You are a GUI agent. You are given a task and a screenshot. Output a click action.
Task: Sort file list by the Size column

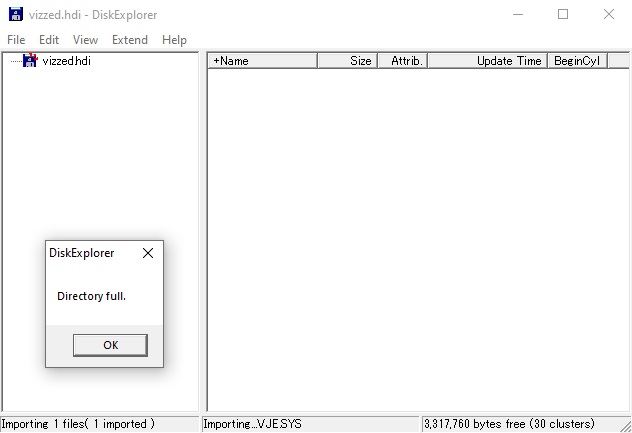347,61
